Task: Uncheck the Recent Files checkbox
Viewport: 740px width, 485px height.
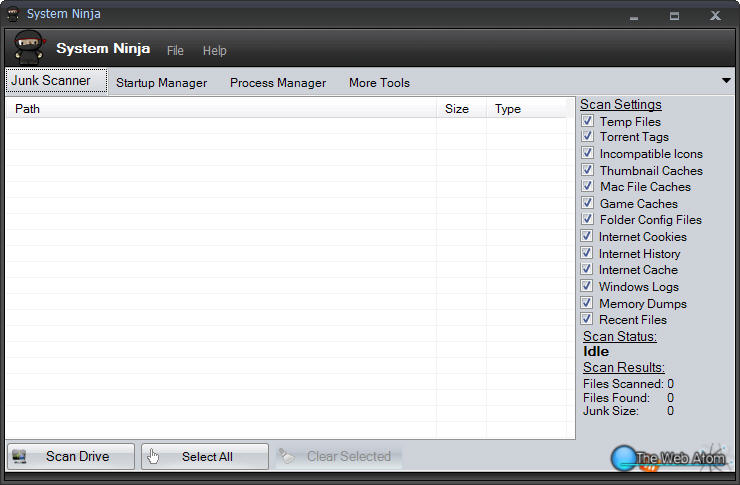Action: (x=587, y=319)
